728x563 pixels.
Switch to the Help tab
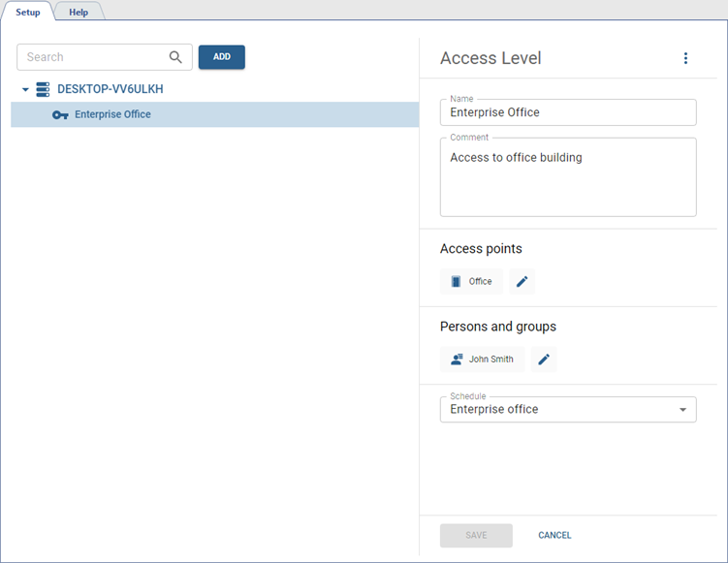pos(79,12)
